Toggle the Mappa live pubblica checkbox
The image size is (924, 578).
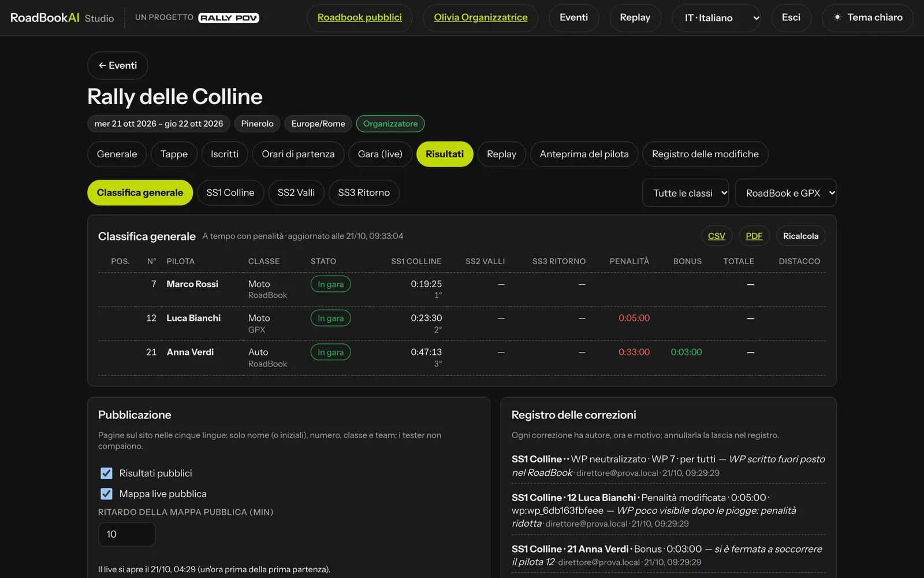[x=107, y=494]
